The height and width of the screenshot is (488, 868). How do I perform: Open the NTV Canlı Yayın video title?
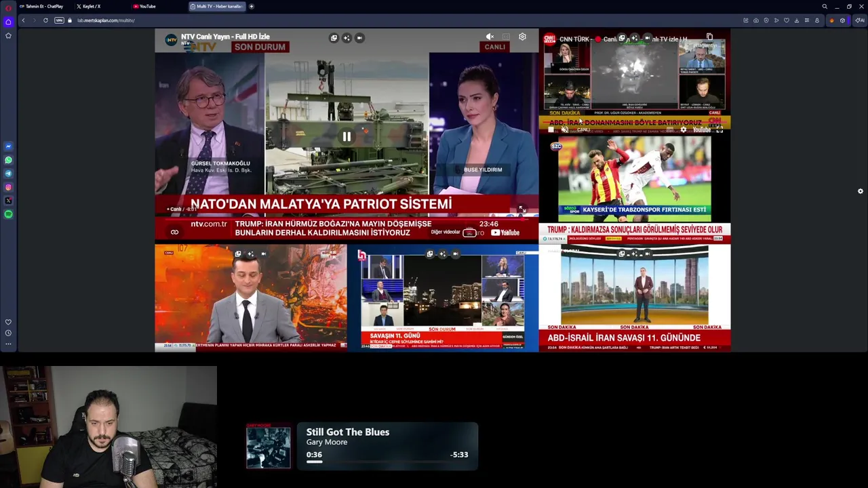[x=225, y=37]
